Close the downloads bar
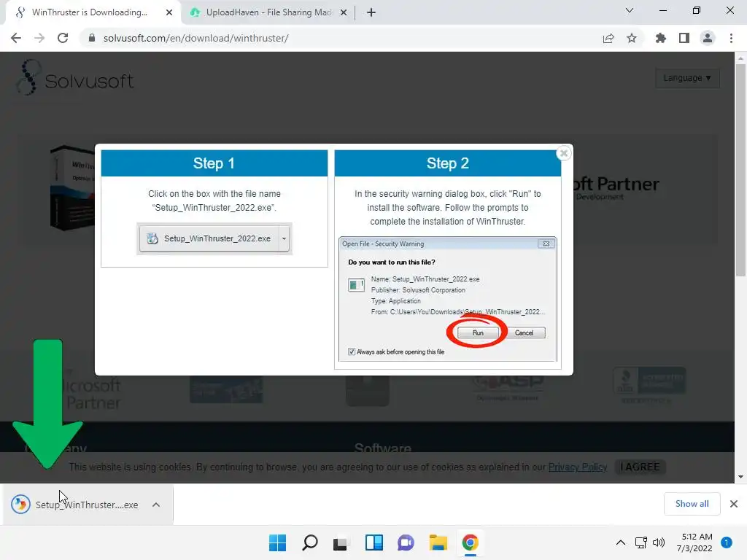The width and height of the screenshot is (747, 560). point(734,504)
